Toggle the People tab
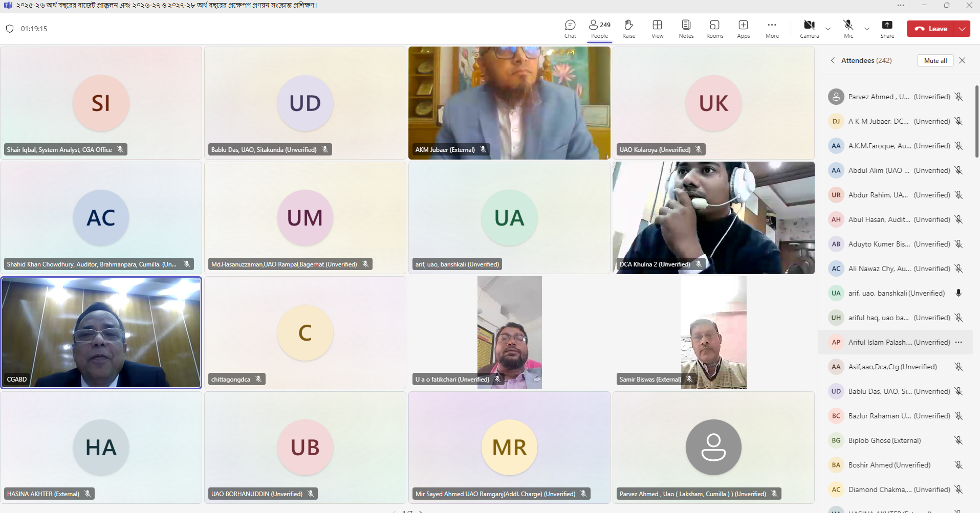 [599, 29]
